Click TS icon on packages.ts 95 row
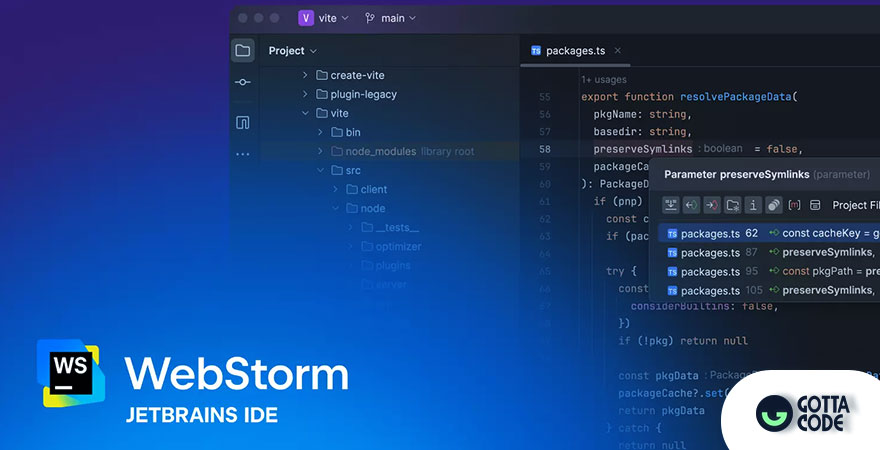The height and width of the screenshot is (450, 880). pos(672,272)
